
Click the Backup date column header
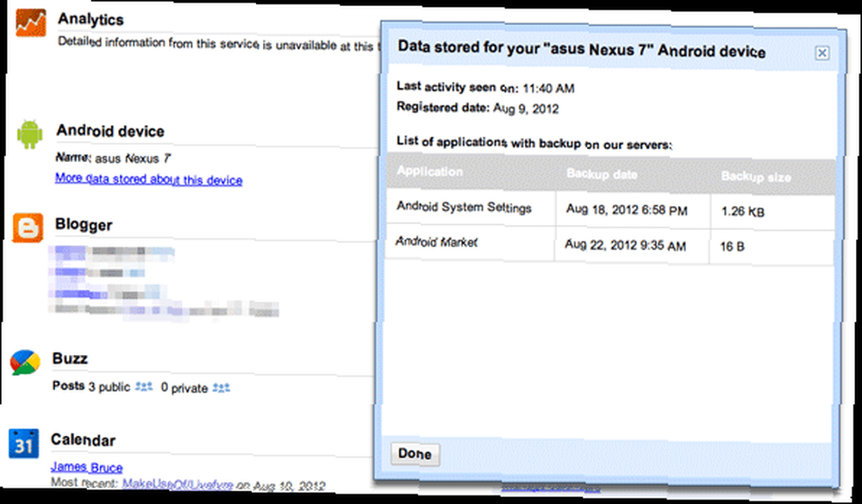pyautogui.click(x=602, y=174)
